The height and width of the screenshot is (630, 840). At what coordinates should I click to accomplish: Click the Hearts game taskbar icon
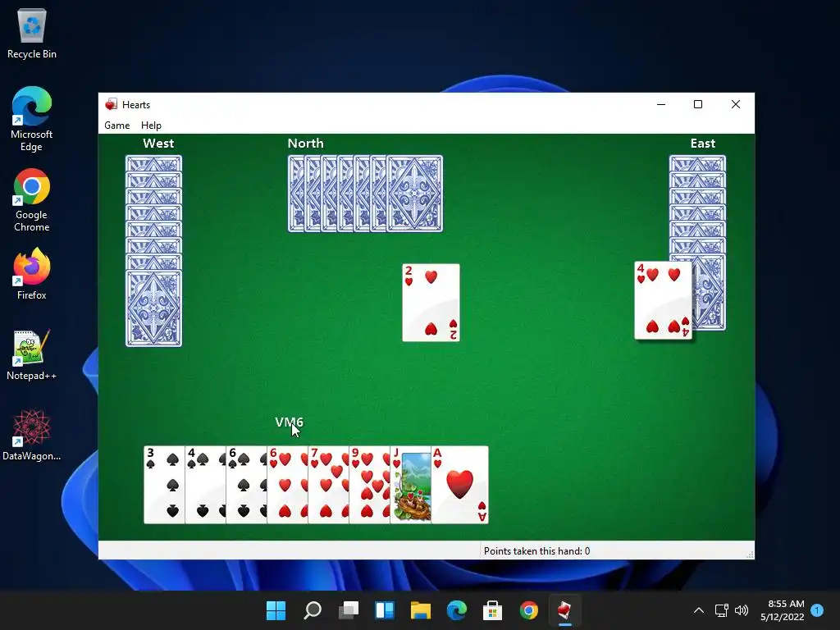[x=564, y=610]
